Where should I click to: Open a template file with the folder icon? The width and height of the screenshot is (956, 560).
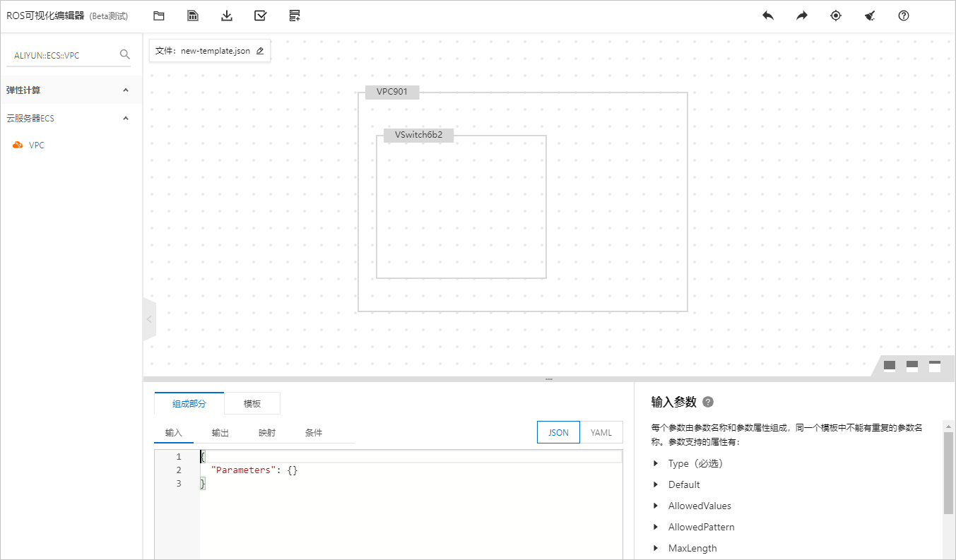pyautogui.click(x=159, y=16)
